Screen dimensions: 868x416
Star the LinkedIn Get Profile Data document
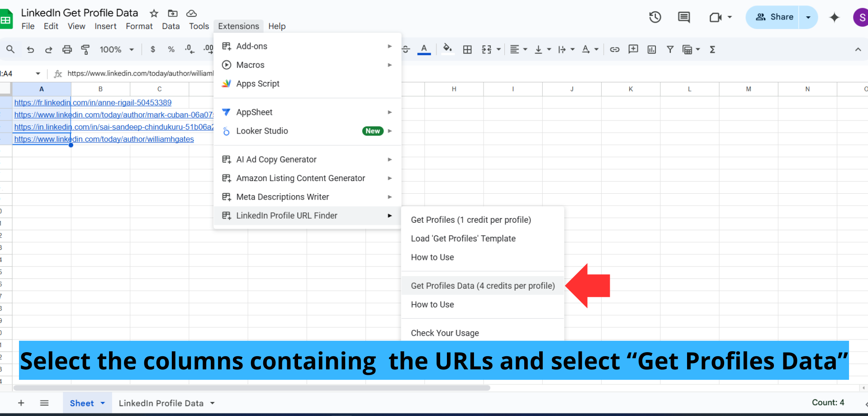[x=154, y=13]
